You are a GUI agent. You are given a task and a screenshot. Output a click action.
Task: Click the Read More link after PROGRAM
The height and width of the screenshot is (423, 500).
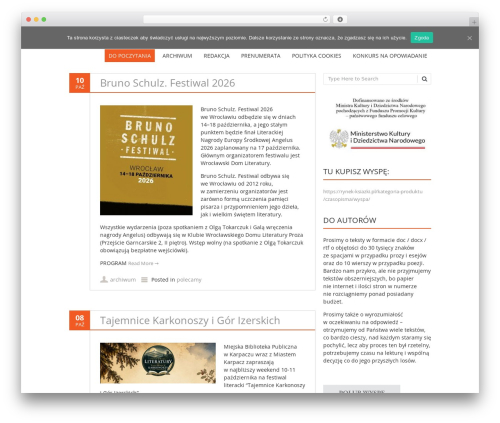(143, 263)
